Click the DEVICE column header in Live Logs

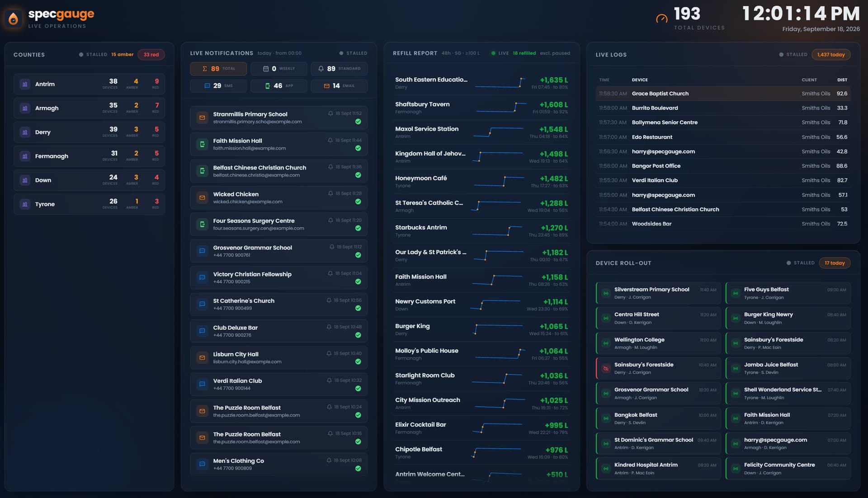(x=640, y=80)
